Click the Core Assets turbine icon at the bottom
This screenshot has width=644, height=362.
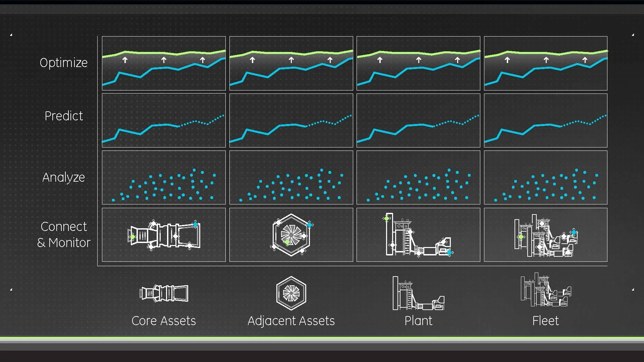click(164, 293)
